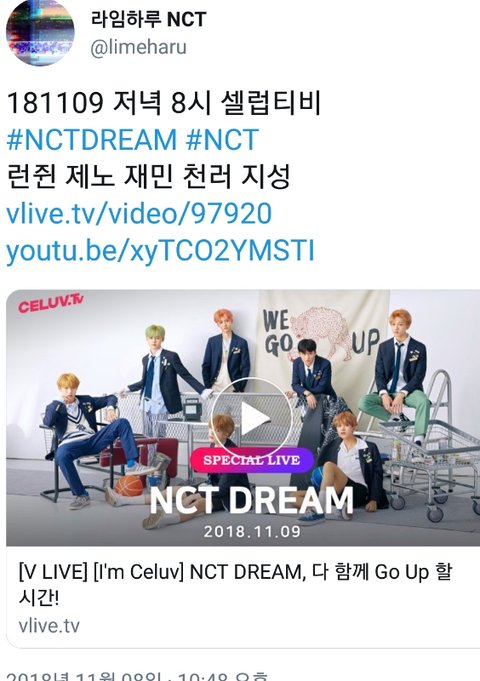Click the basketball in the preview image
Image resolution: width=480 pixels, height=681 pixels.
coord(129,486)
